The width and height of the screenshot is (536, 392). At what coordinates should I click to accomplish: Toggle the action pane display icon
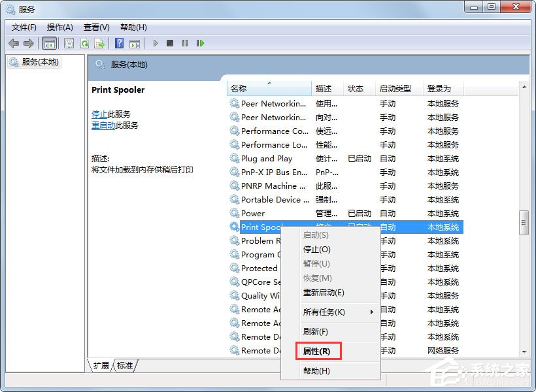tap(135, 43)
